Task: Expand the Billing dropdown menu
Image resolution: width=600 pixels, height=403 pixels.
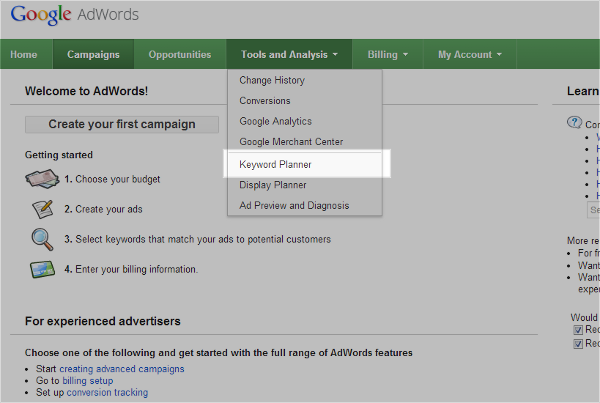Action: click(x=387, y=54)
